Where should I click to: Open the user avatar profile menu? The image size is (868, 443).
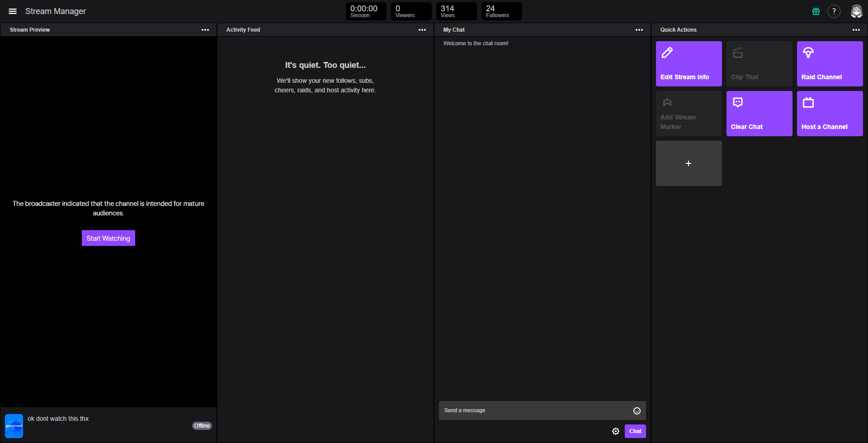click(856, 11)
